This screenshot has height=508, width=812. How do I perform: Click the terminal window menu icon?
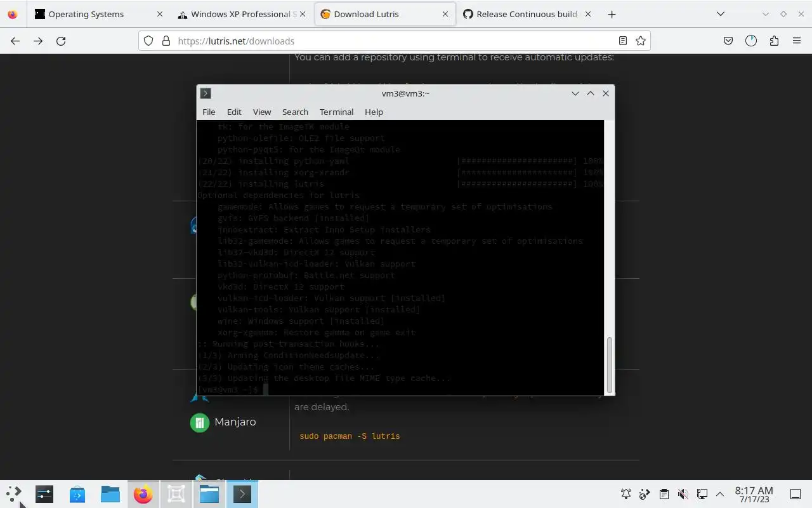pyautogui.click(x=206, y=93)
